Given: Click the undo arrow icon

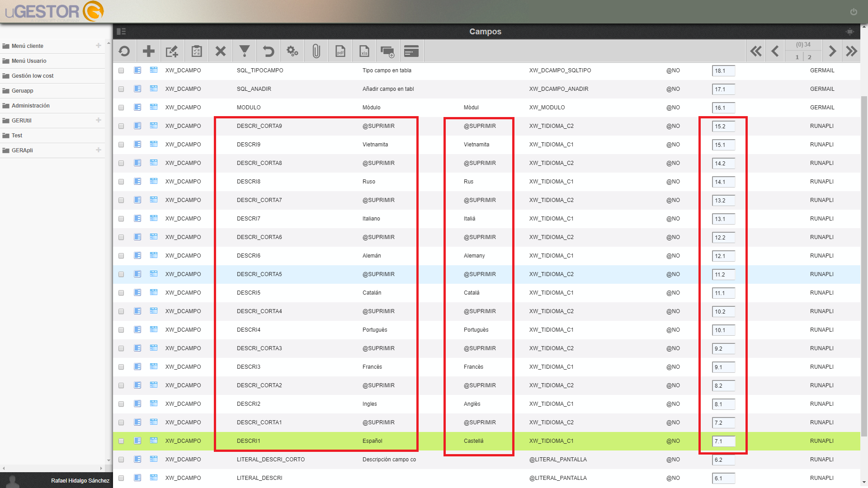Looking at the screenshot, I should point(268,51).
